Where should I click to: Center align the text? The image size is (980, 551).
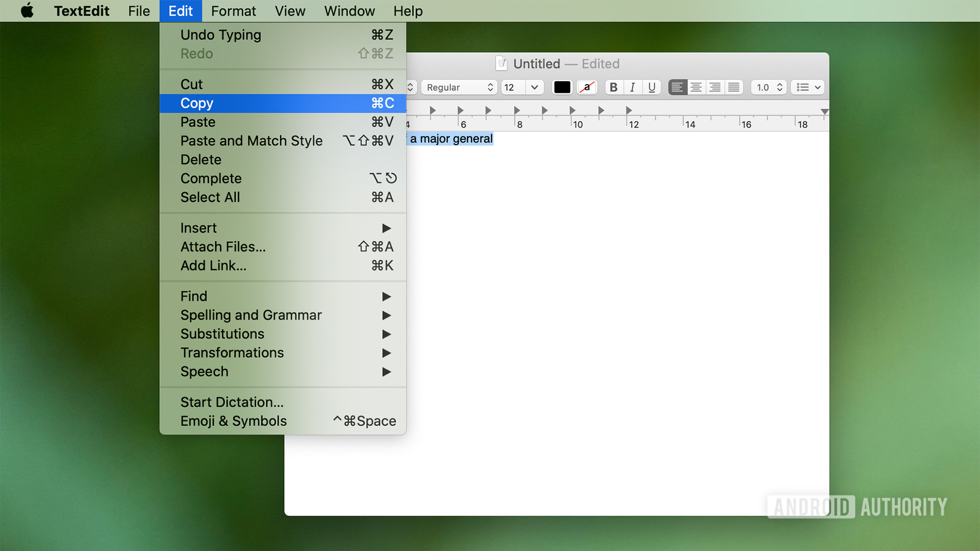coord(696,87)
